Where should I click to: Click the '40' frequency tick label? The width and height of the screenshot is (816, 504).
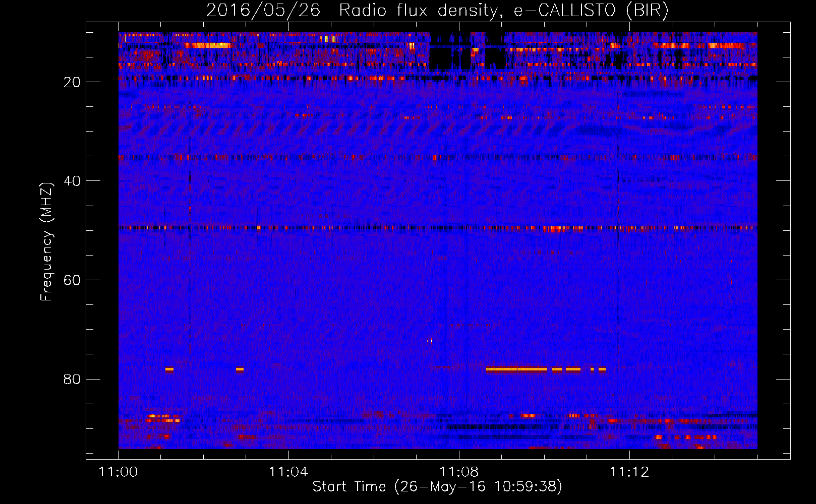click(x=72, y=181)
